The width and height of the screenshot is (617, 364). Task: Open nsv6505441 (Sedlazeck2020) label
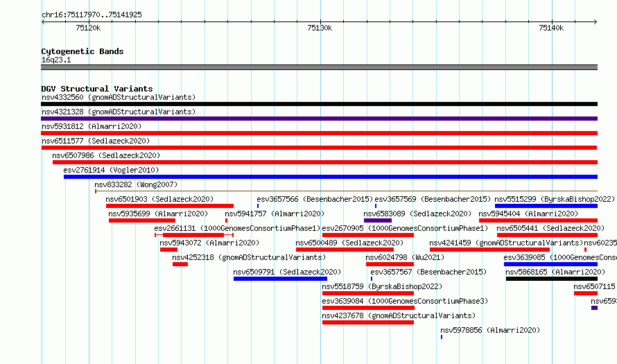point(550,228)
